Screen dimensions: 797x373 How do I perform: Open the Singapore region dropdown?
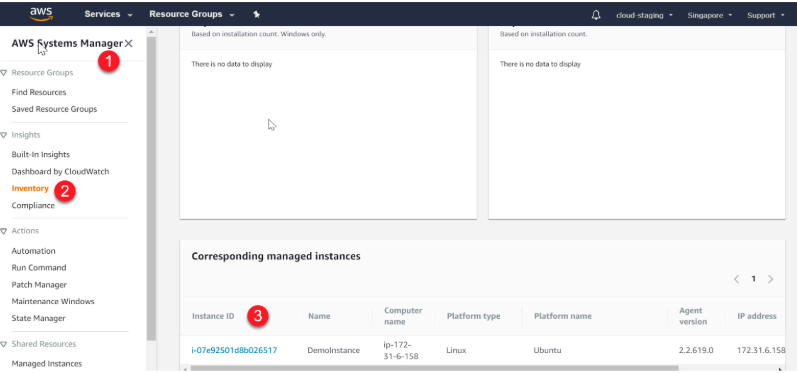coord(710,15)
